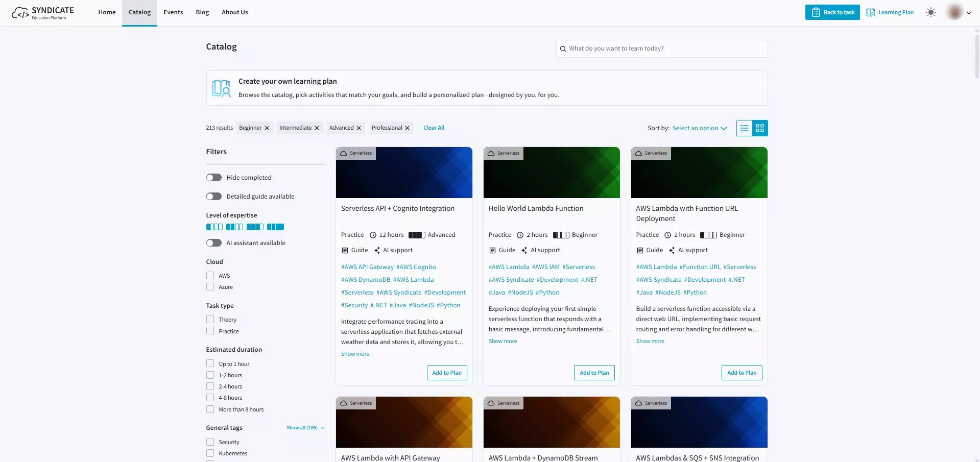Viewport: 980px width, 462px height.
Task: Select the Beginner expertise level icon
Action: [x=214, y=227]
